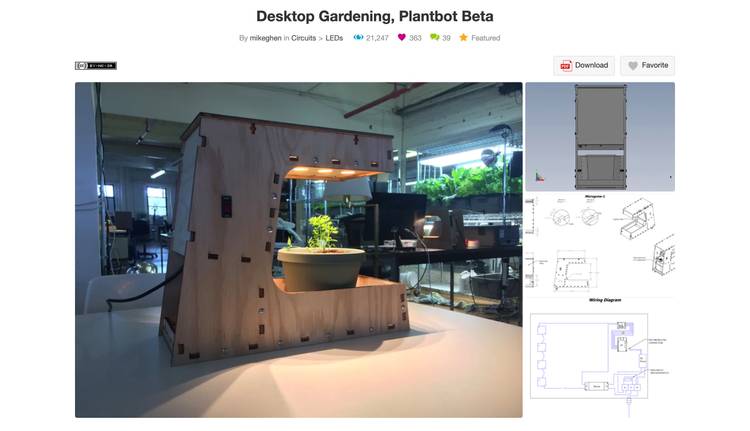Open the technical drawings thumbnail
The image size is (750, 431).
pyautogui.click(x=600, y=243)
